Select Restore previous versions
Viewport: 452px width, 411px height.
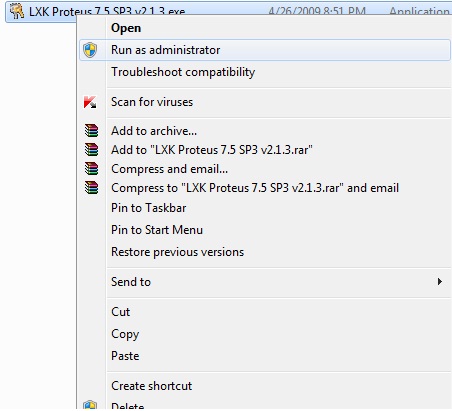pos(178,252)
